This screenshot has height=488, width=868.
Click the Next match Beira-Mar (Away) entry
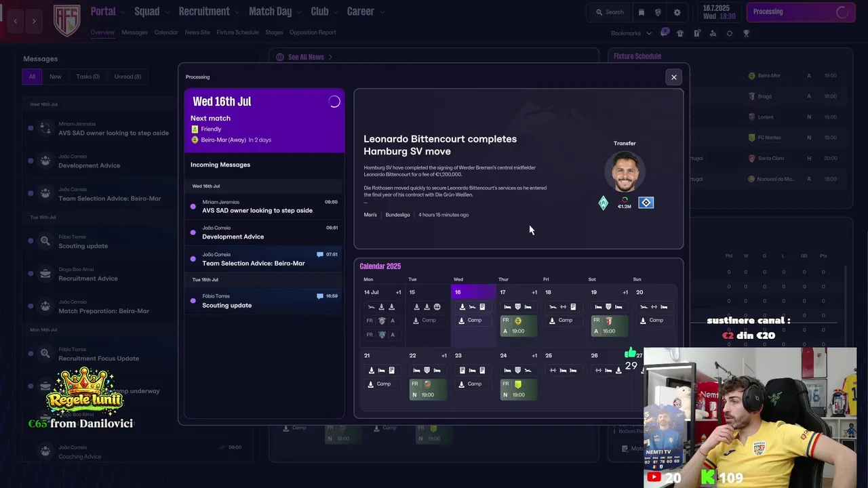coord(231,140)
